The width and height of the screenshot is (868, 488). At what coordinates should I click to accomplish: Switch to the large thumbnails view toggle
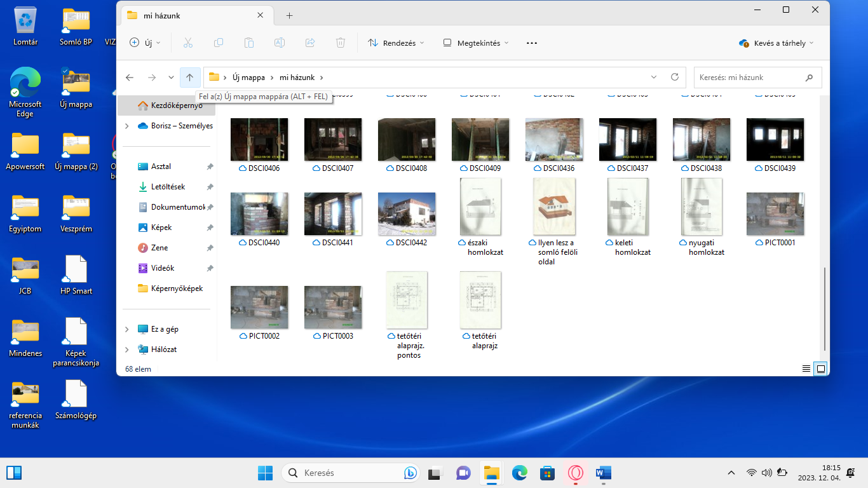pos(821,369)
